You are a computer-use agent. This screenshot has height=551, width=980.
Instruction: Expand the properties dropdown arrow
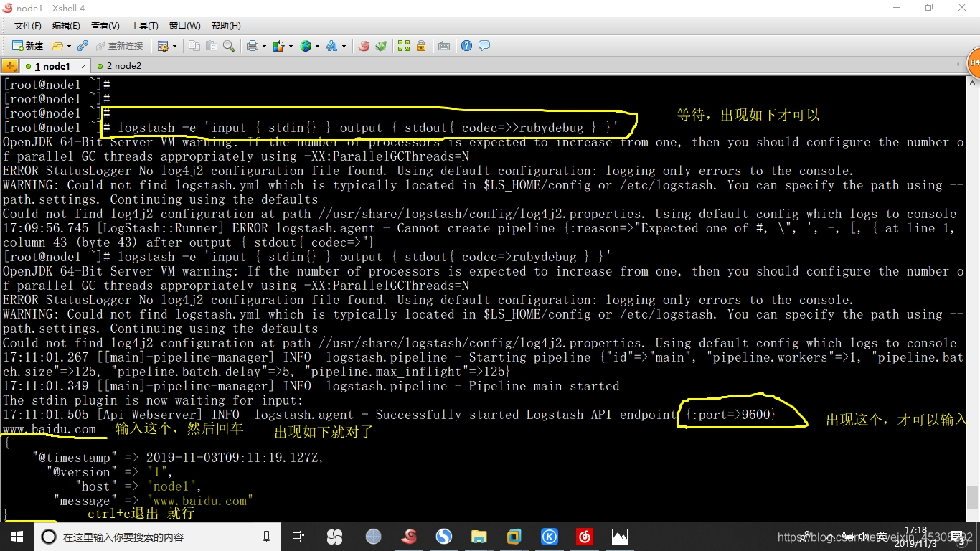click(x=174, y=46)
